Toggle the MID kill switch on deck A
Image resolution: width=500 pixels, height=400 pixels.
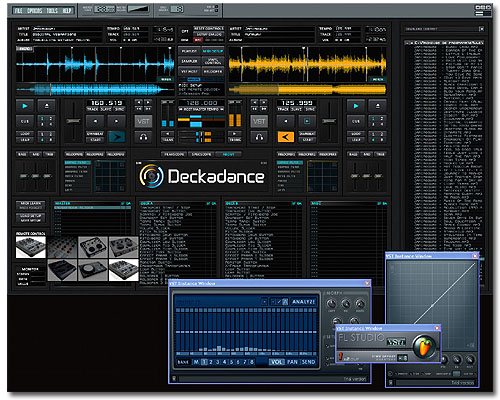coord(36,154)
